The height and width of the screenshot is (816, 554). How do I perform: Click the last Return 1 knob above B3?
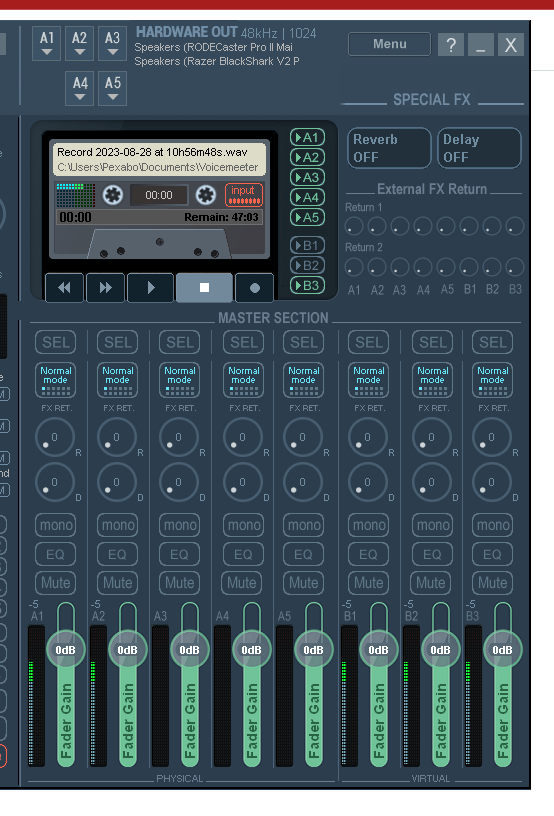coord(515,226)
